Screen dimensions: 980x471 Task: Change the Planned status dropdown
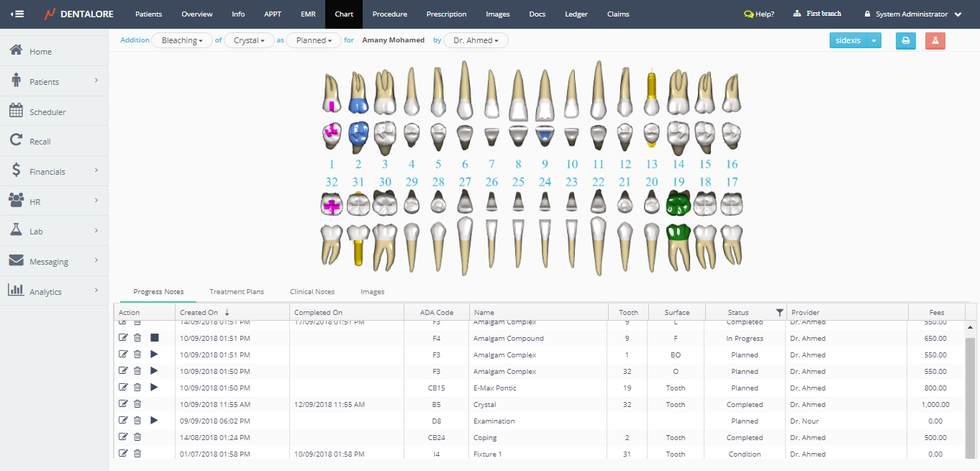314,41
